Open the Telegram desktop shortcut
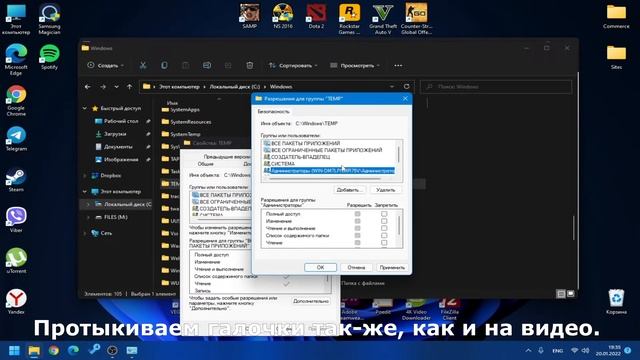The image size is (640, 360). click(x=16, y=139)
